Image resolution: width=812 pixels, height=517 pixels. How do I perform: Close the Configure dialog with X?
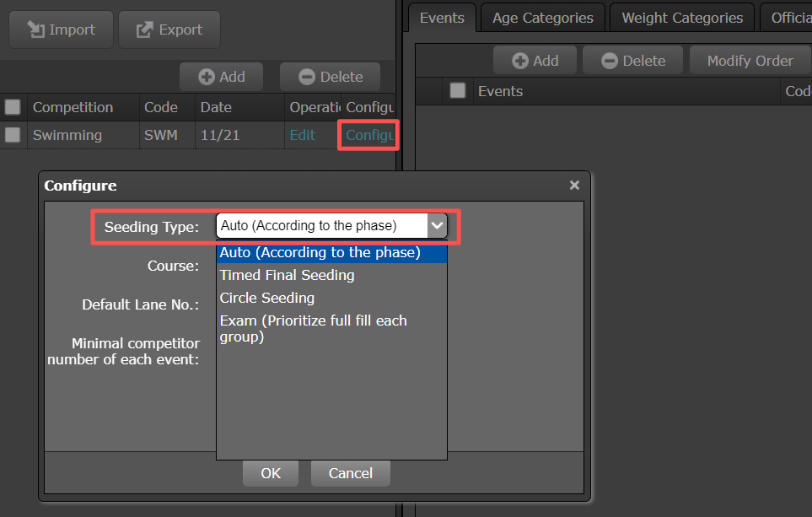point(574,186)
